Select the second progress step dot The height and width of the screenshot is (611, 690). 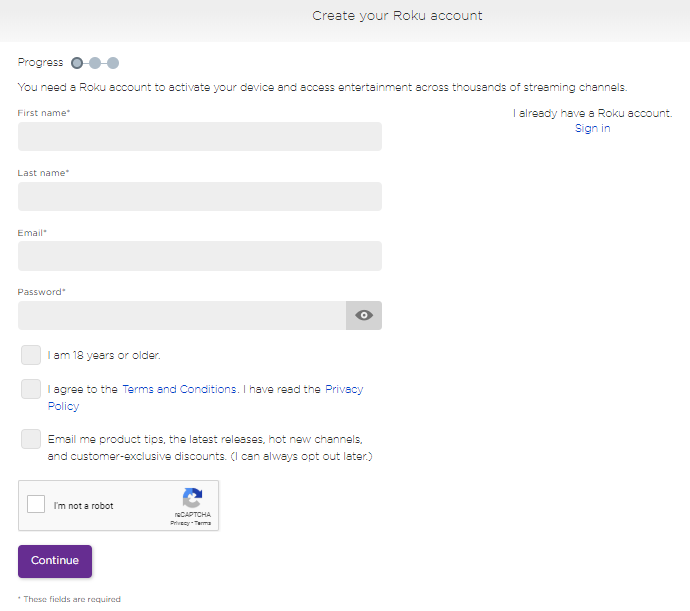(x=95, y=63)
